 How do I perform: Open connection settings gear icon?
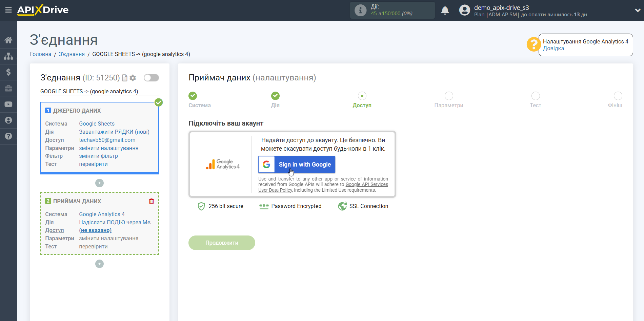pos(133,78)
